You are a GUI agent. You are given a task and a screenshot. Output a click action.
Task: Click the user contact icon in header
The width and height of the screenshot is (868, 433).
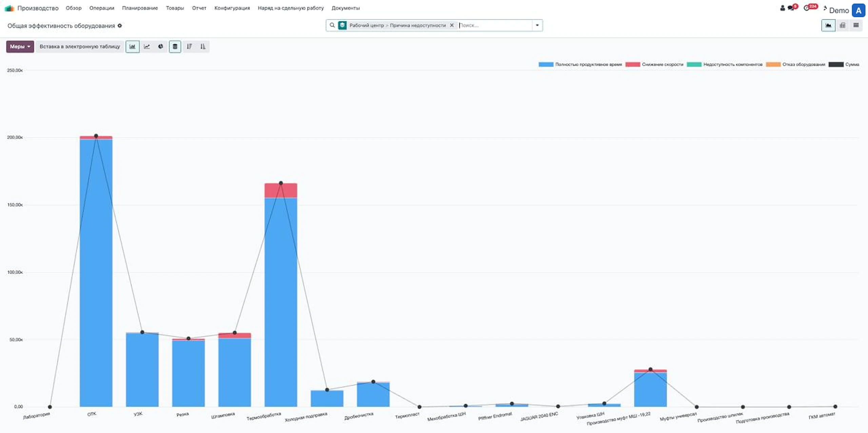click(x=783, y=8)
